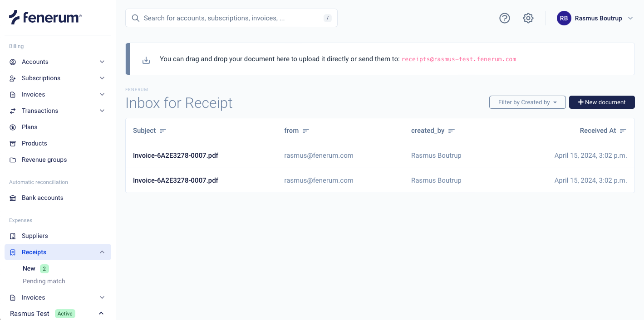This screenshot has height=320, width=644.
Task: Click second row Rasmus Boutrup created_by cell
Action: point(436,180)
